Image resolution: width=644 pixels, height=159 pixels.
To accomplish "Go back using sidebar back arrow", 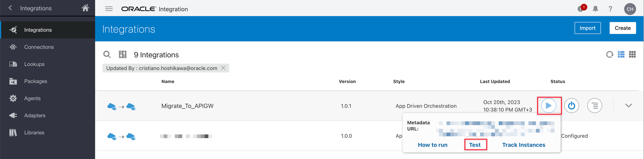I will pyautogui.click(x=10, y=8).
